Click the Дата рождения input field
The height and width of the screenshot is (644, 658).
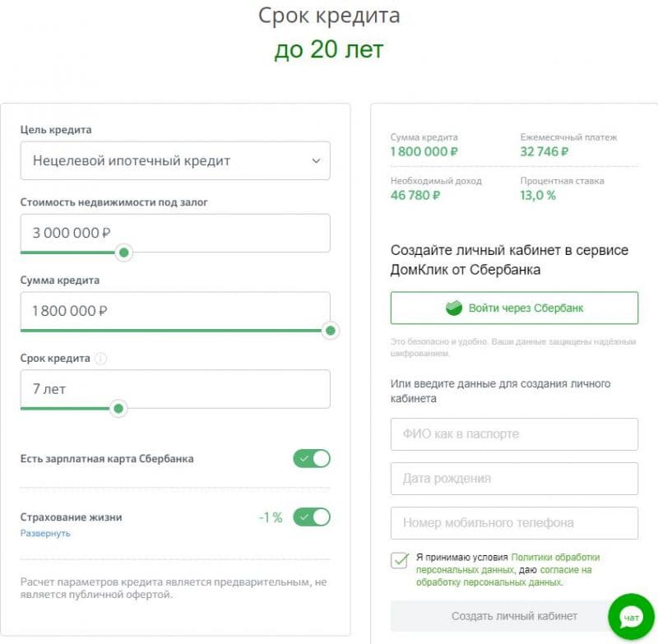[x=514, y=479]
